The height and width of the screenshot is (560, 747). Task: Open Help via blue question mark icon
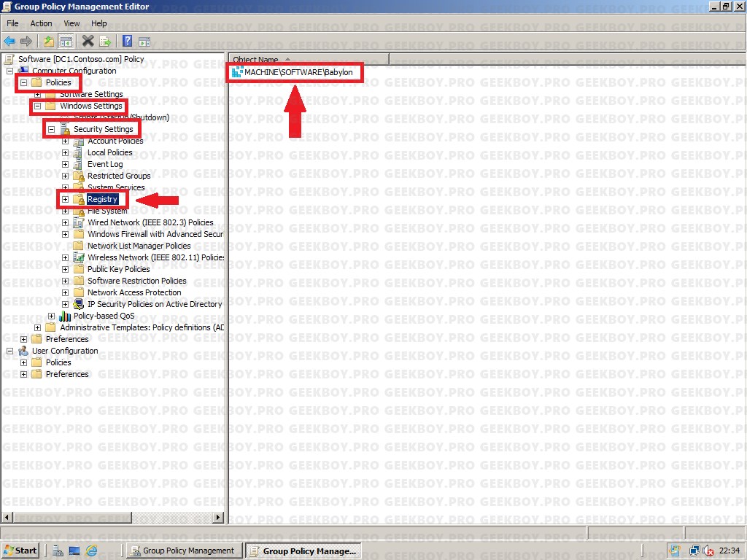click(x=127, y=41)
